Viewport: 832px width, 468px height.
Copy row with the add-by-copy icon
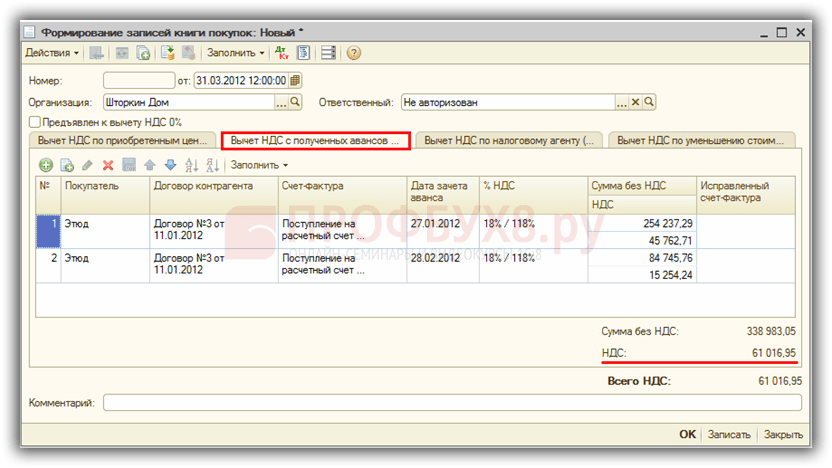67,166
